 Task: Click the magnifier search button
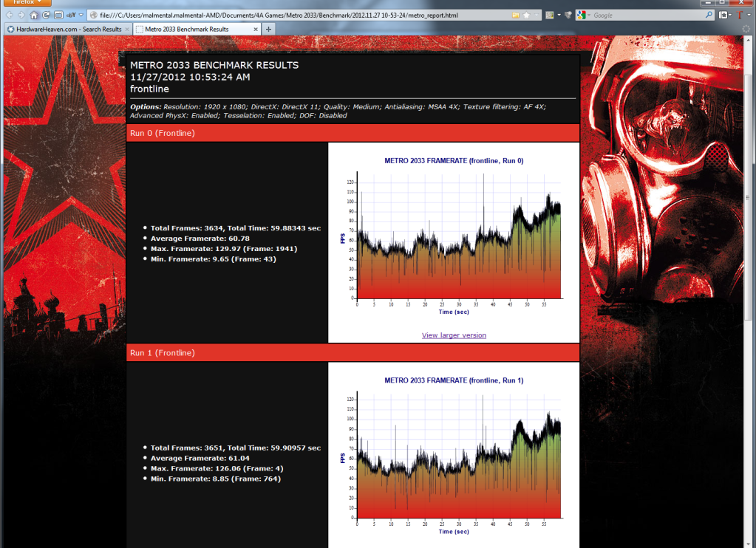point(708,15)
